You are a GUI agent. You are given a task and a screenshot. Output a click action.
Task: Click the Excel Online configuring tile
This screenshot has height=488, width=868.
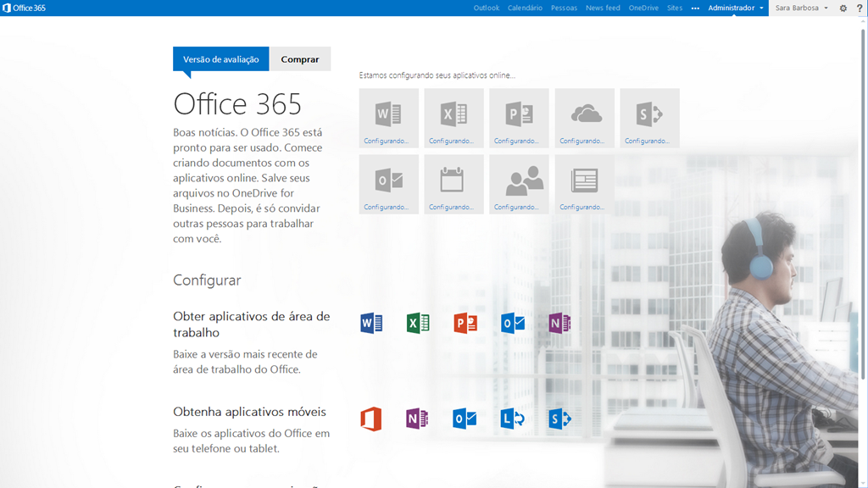click(453, 118)
